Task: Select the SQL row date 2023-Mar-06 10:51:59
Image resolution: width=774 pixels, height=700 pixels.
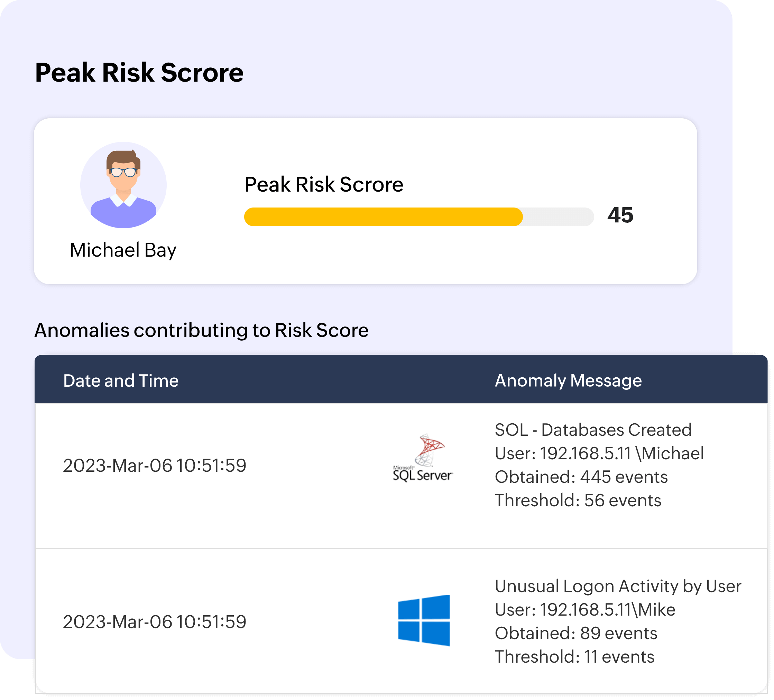Action: (154, 466)
